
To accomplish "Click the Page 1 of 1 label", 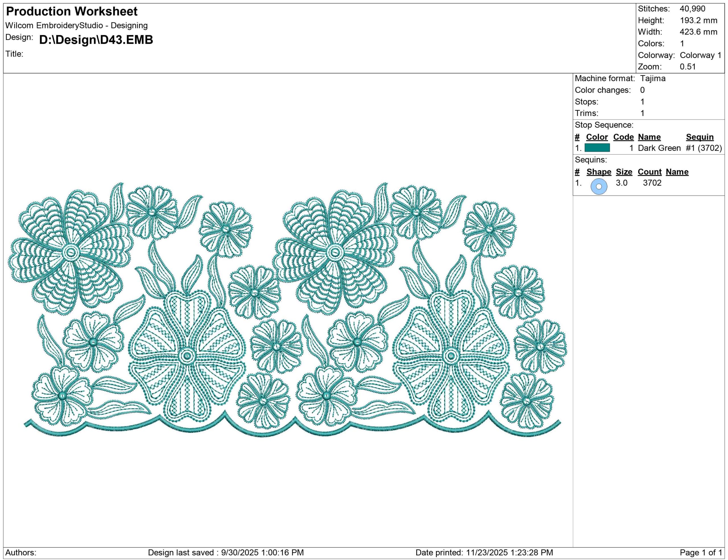I will [x=701, y=553].
